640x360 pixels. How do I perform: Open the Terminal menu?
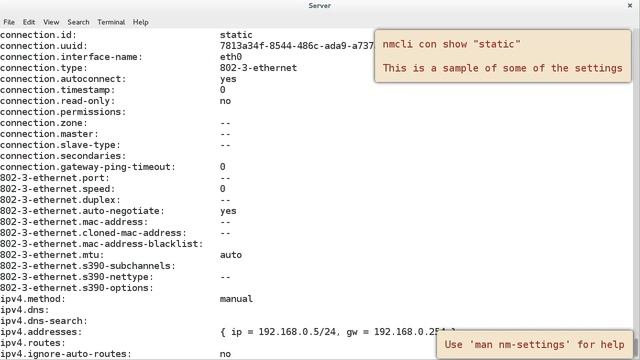pos(111,22)
